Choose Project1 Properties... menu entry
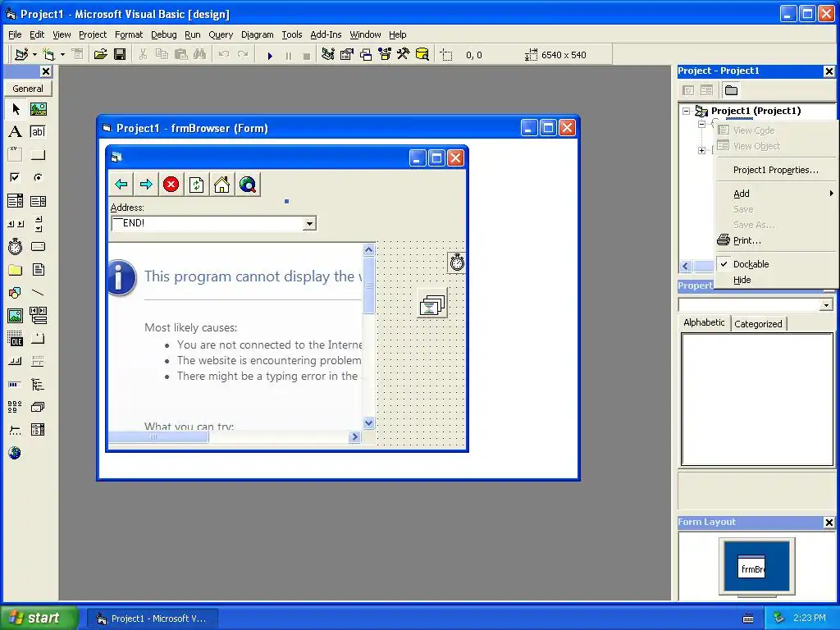Viewport: 840px width, 630px height. 776,170
